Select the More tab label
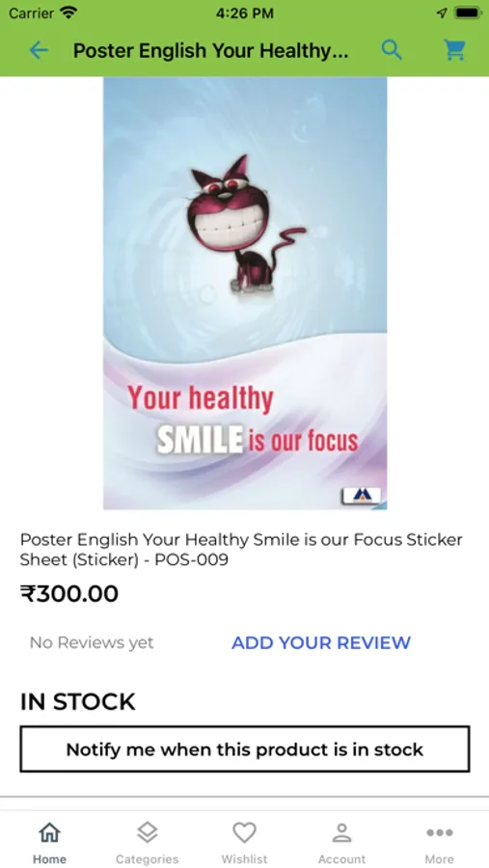Screen dimensions: 489x868 click(x=439, y=859)
